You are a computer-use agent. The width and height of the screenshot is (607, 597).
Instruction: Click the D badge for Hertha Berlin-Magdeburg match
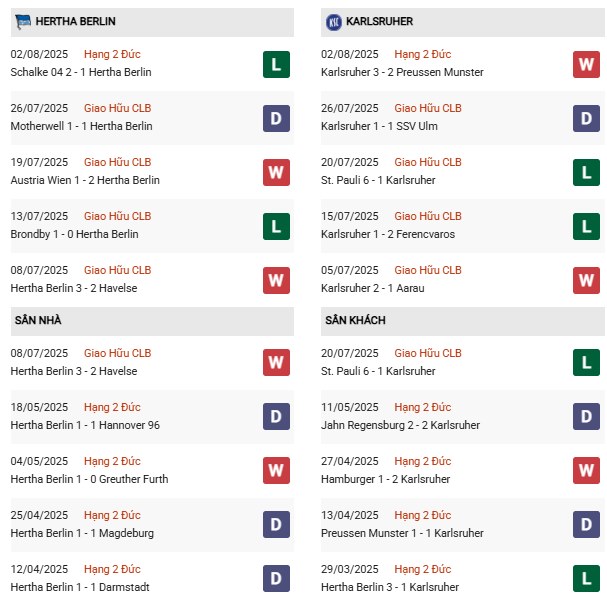276,526
